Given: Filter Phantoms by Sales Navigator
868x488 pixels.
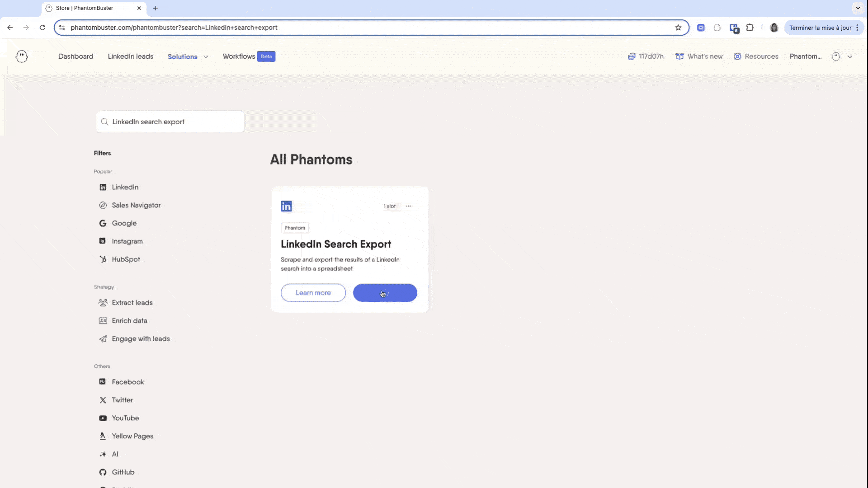Looking at the screenshot, I should click(130, 205).
